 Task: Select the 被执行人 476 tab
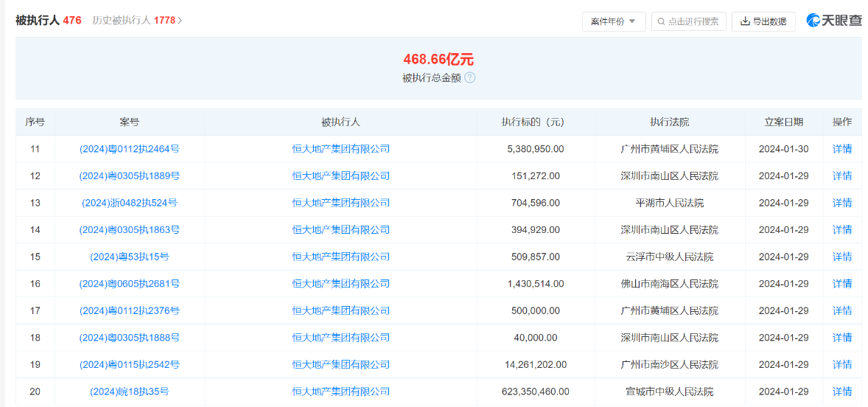point(48,21)
